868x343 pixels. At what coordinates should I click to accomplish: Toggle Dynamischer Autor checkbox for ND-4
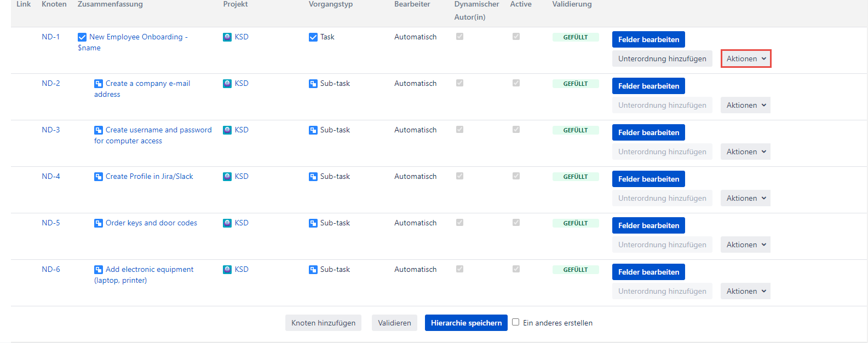tap(459, 176)
